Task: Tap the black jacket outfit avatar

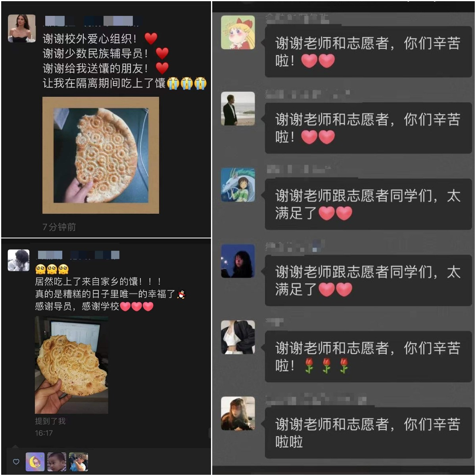Action: 238,337
